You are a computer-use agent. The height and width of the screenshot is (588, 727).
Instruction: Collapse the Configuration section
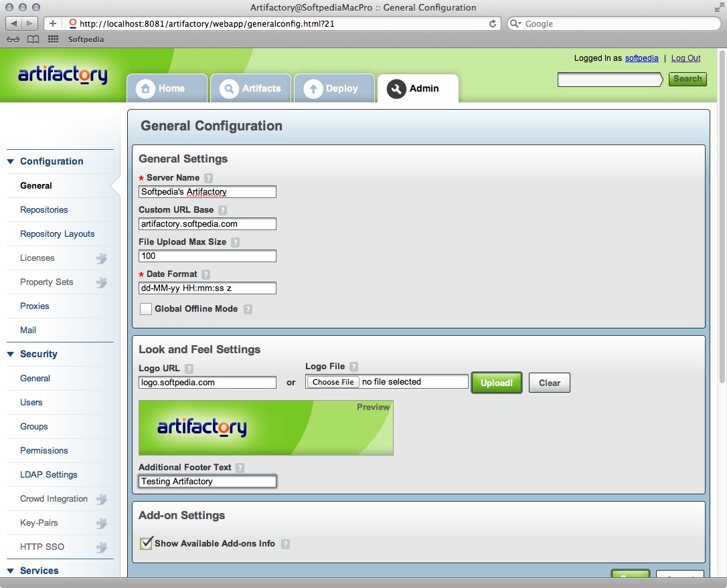tap(10, 162)
